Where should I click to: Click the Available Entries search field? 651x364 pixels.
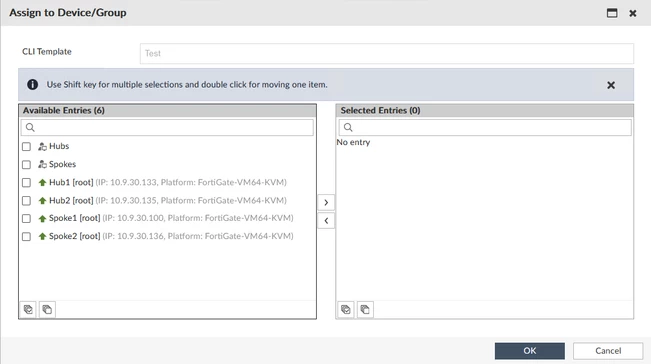[x=167, y=127]
